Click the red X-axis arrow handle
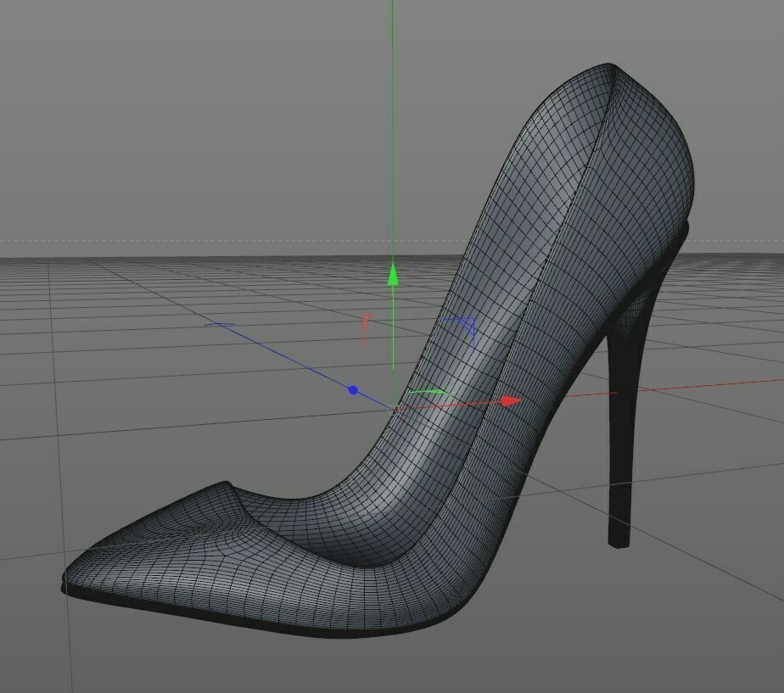 511,401
